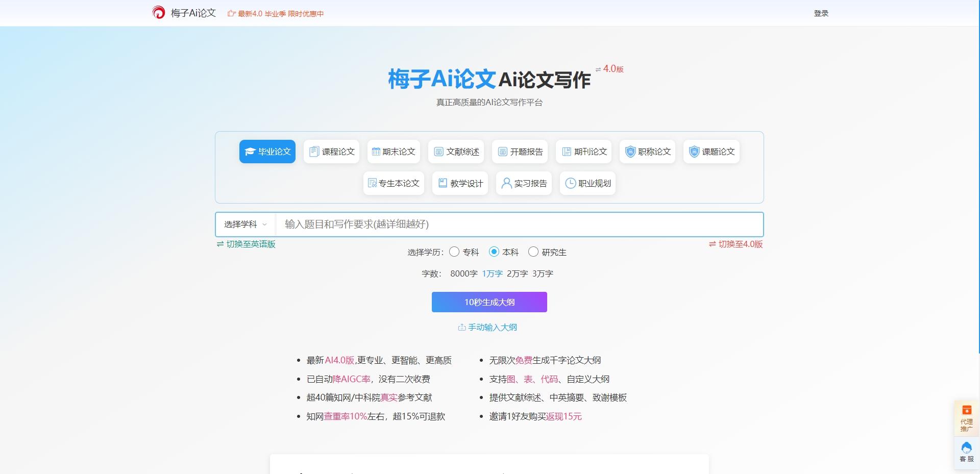Choose the 1万字 word count option
Image resolution: width=980 pixels, height=474 pixels.
(x=493, y=273)
